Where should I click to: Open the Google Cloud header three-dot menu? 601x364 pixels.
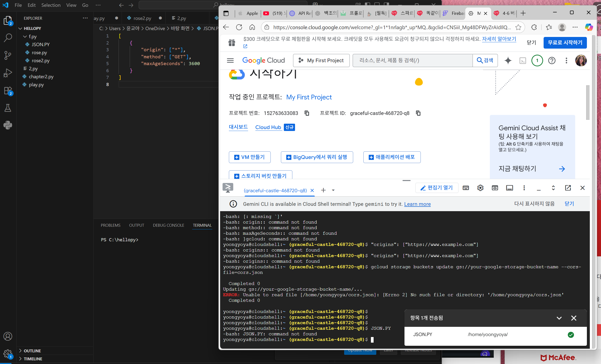coord(566,61)
